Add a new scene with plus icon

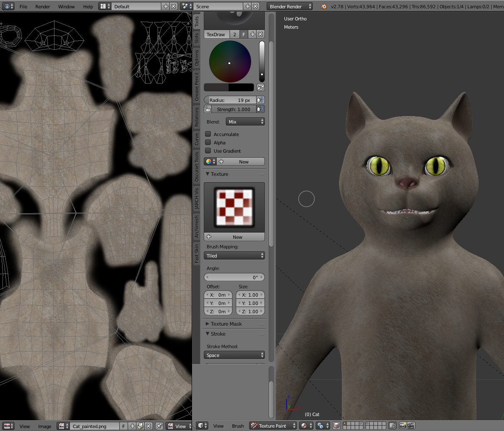pos(248,6)
